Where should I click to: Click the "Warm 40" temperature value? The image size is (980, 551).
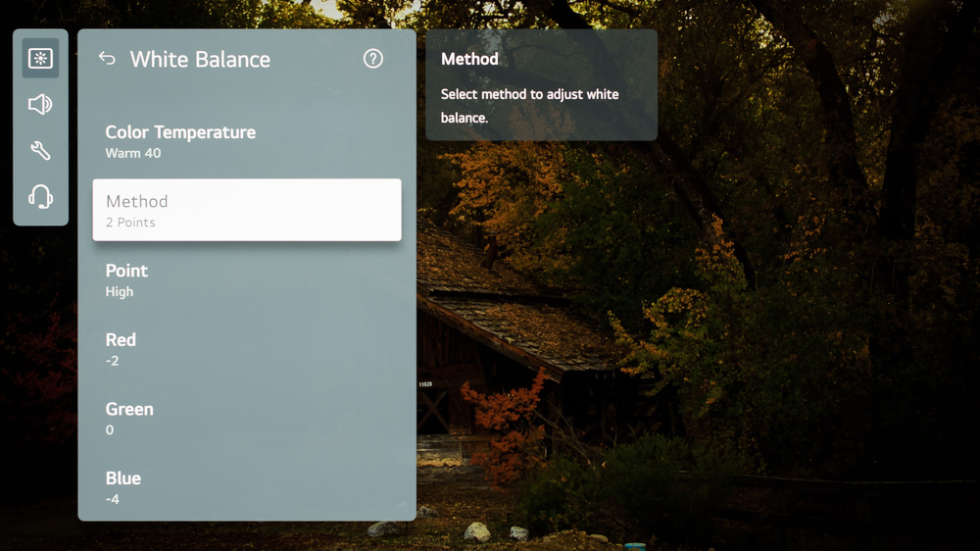click(x=133, y=154)
